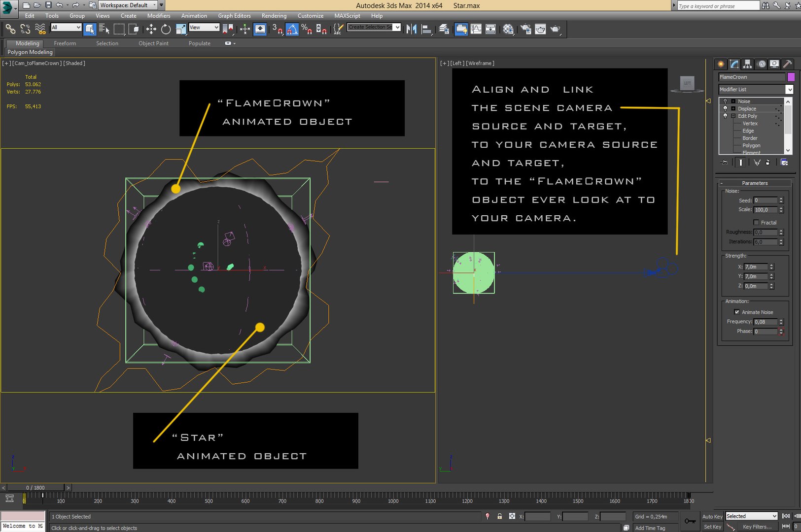Open the Curve Editor icon
The image size is (801, 532).
pos(476,29)
